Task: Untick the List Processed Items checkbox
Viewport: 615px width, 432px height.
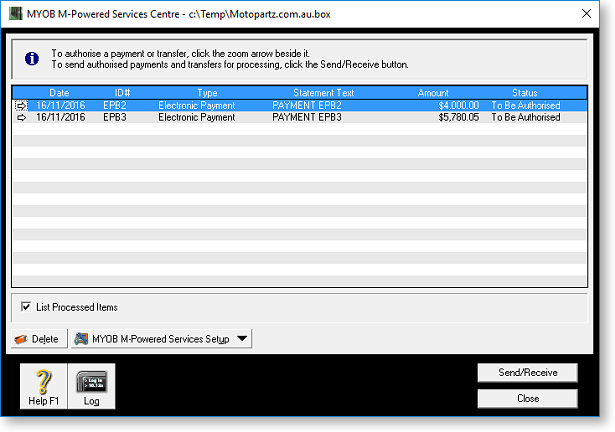Action: (26, 306)
